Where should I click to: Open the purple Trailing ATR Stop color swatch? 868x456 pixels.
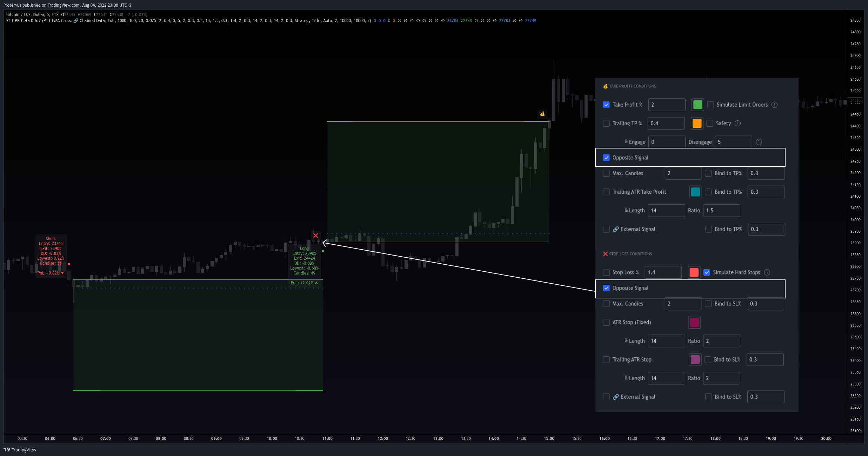(x=695, y=359)
